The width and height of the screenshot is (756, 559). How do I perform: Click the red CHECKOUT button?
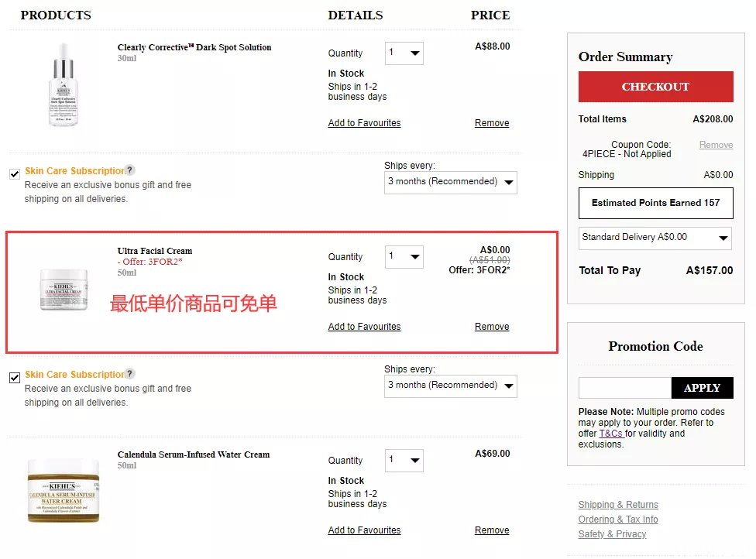pyautogui.click(x=656, y=87)
